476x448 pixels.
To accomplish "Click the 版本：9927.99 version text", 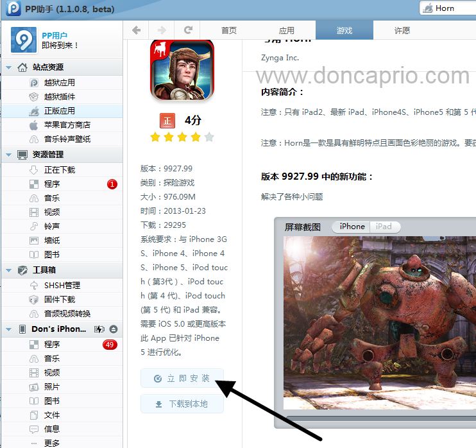I will pos(166,169).
